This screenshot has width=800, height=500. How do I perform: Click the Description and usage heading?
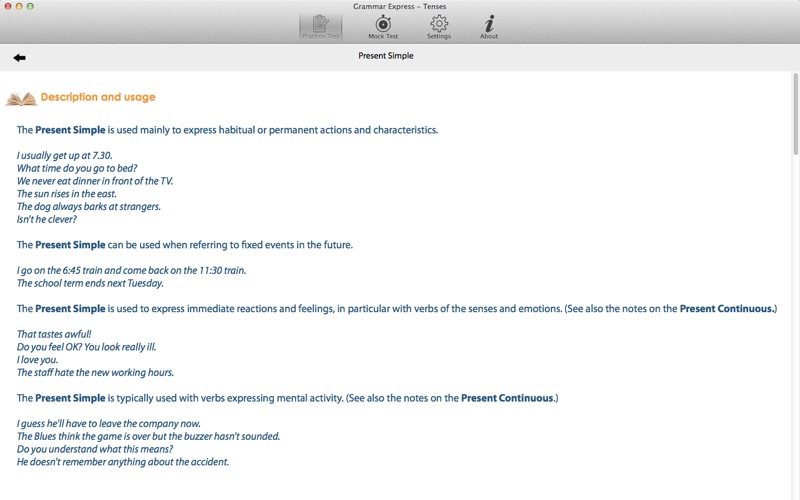click(x=98, y=97)
